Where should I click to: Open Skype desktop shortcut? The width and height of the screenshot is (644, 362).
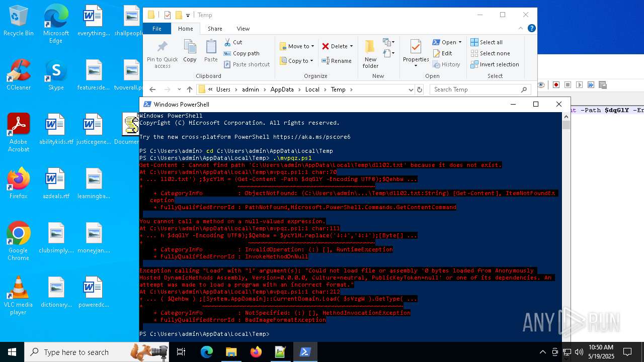tap(56, 75)
